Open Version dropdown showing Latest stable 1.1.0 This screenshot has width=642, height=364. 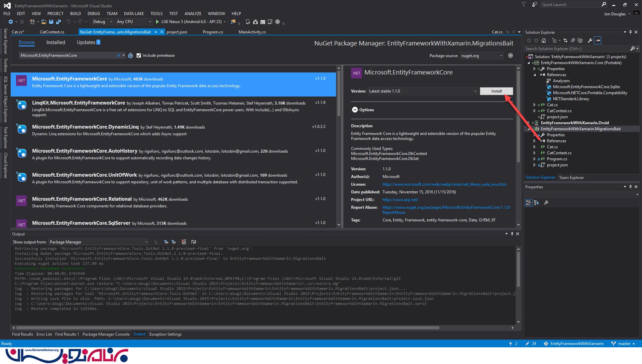coord(423,91)
